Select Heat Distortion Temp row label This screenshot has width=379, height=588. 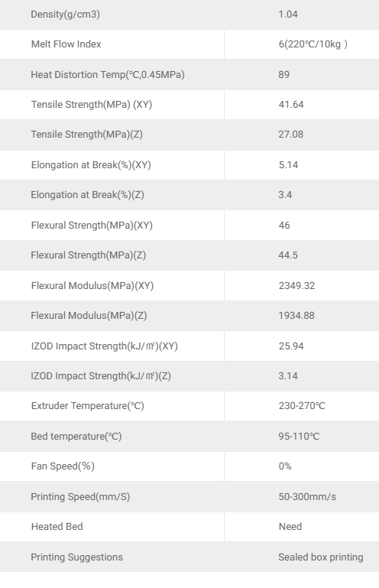(108, 75)
